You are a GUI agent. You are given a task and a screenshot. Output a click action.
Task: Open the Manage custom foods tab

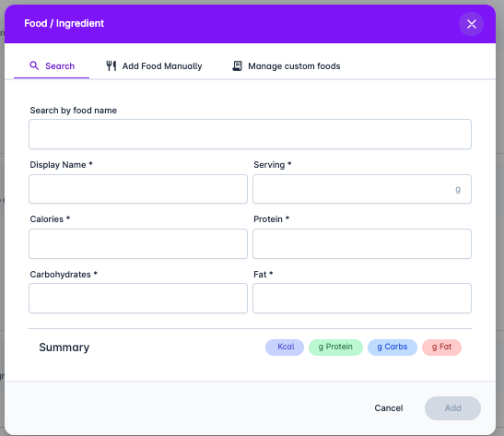click(x=286, y=66)
